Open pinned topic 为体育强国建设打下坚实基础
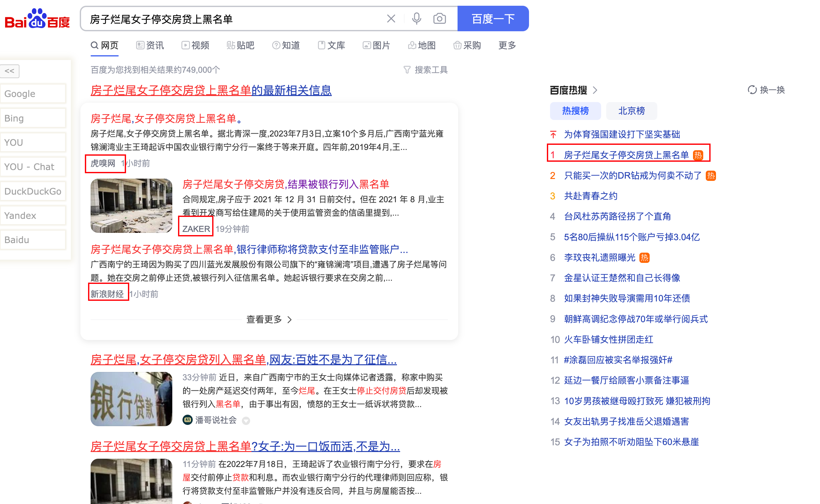820x504 pixels. [622, 134]
